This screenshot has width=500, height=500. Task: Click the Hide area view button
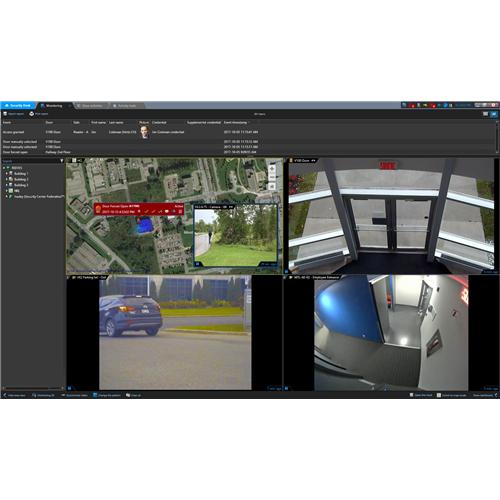click(x=14, y=395)
